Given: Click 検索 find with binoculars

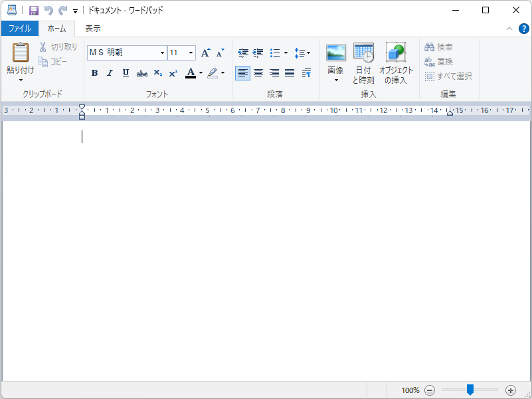Looking at the screenshot, I should coord(439,47).
